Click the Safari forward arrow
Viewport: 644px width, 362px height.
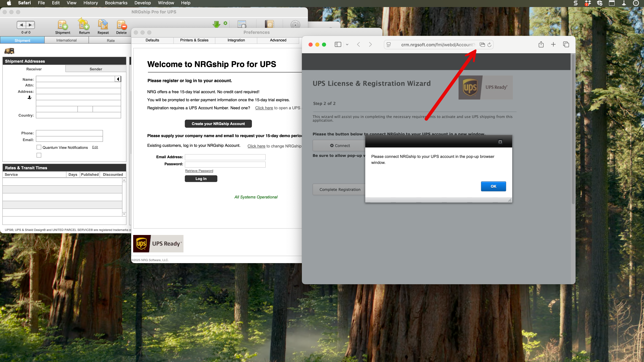tap(370, 44)
